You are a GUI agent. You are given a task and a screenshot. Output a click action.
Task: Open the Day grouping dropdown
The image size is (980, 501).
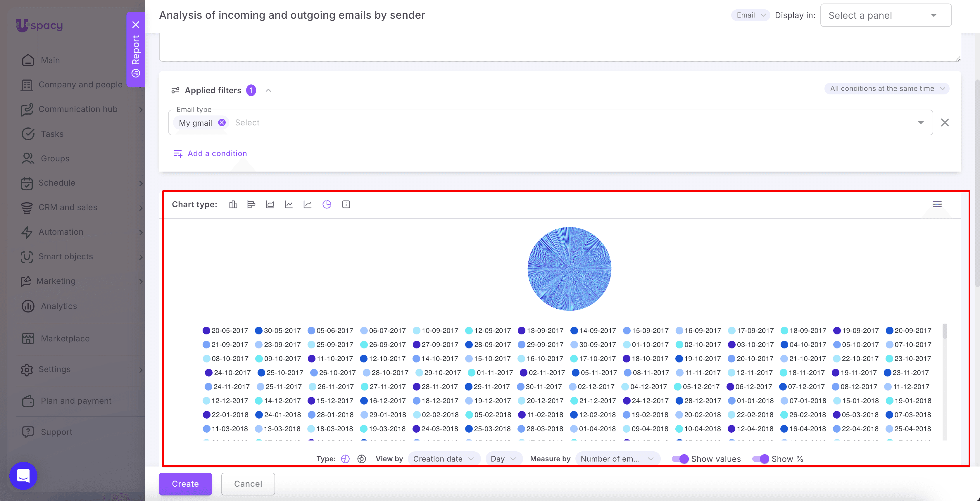point(503,459)
